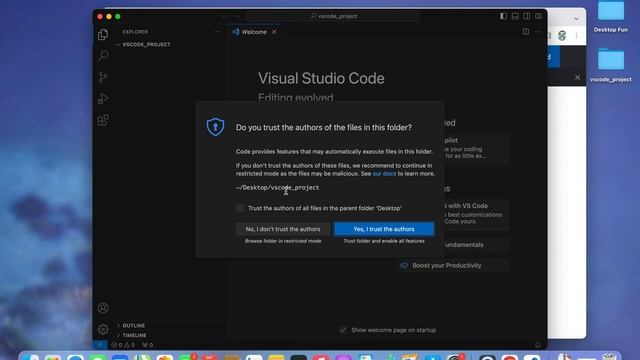
Task: Click the notifications bell in status bar
Action: pos(538,345)
